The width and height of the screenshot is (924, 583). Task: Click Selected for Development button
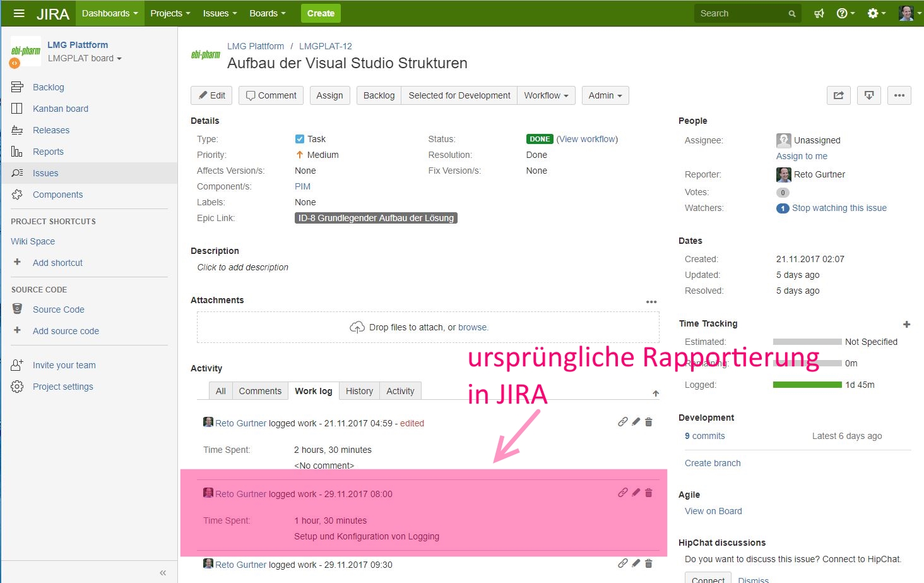459,95
